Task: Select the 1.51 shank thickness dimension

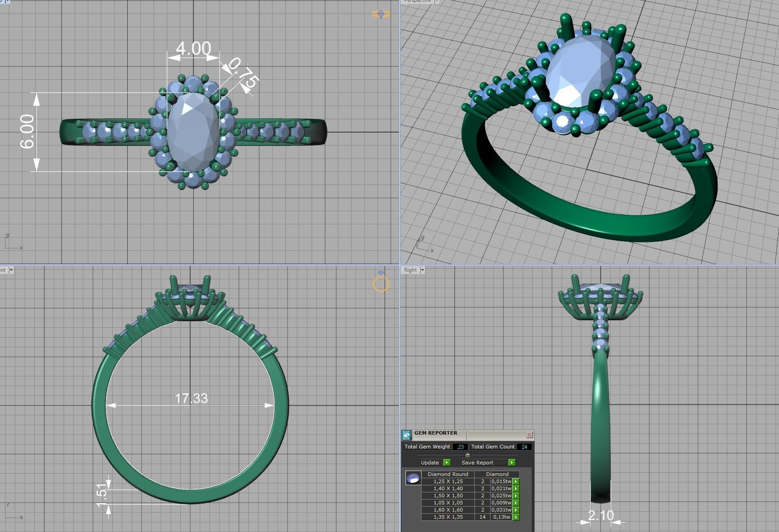Action: [101, 495]
